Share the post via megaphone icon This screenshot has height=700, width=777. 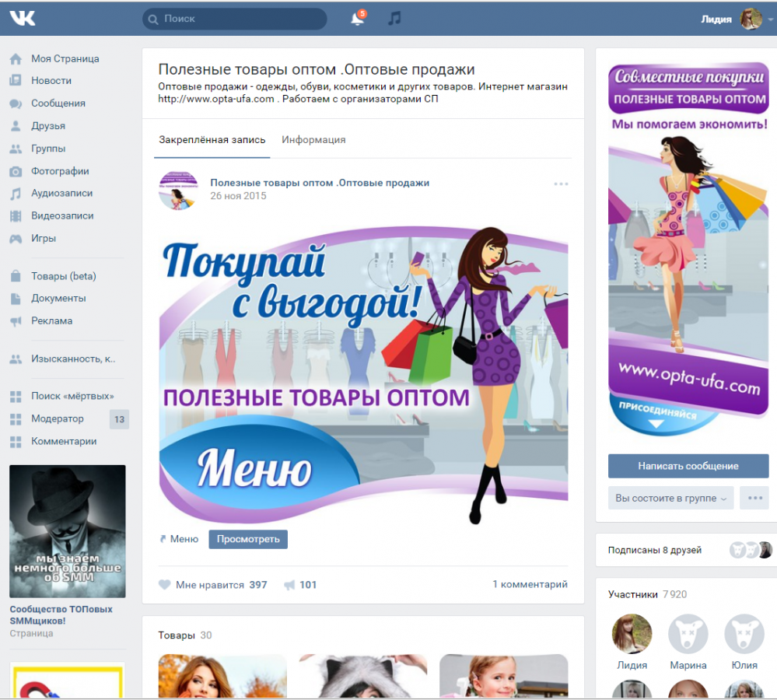pyautogui.click(x=289, y=585)
